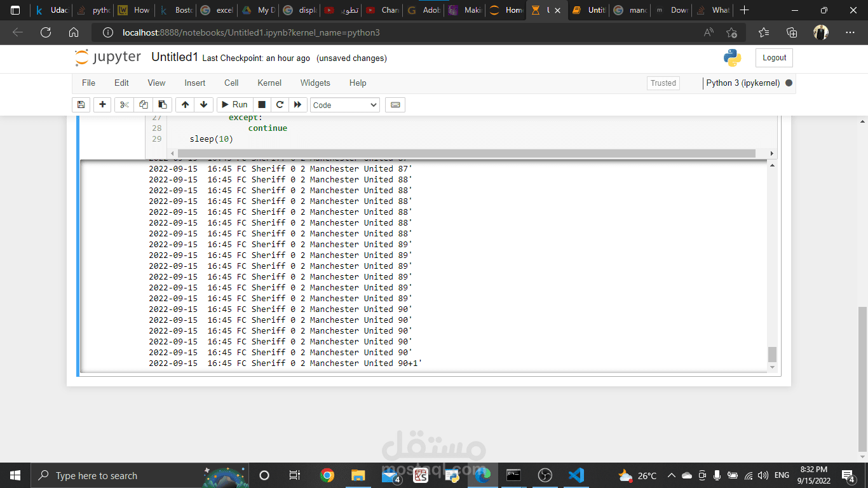Image resolution: width=868 pixels, height=488 pixels.
Task: Open a new browser tab
Action: click(745, 10)
